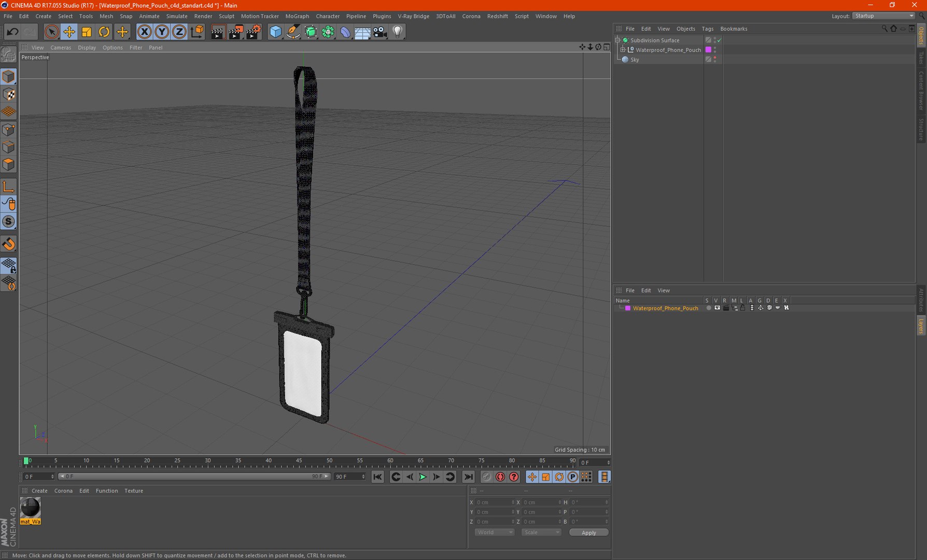927x560 pixels.
Task: Open material manager Create menu
Action: pos(39,491)
